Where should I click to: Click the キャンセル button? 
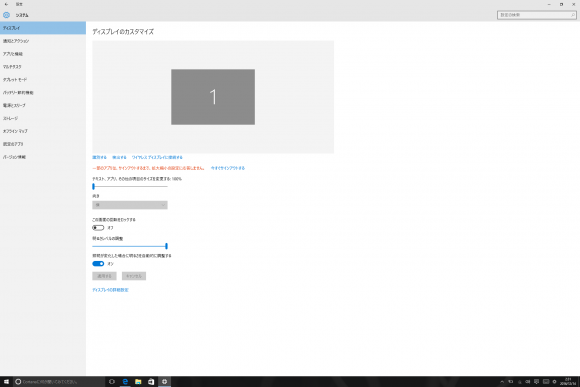[x=134, y=276]
